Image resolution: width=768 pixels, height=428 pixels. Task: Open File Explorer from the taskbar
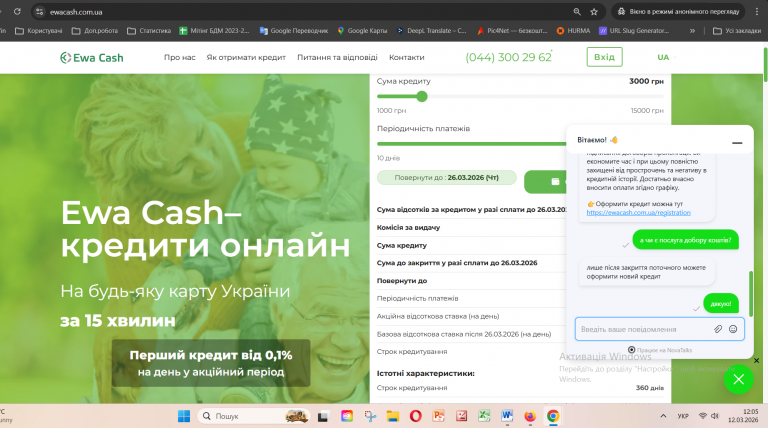coord(392,416)
